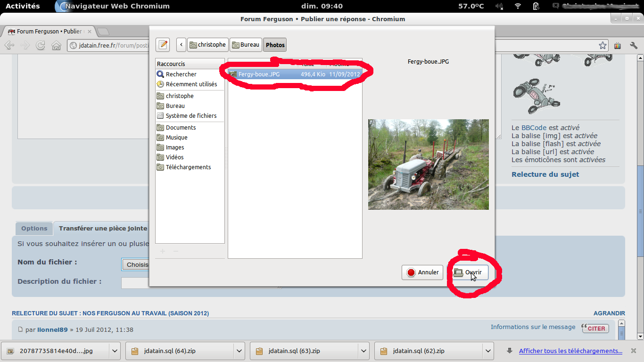
Task: Open Téléchargements in the shortcuts sidebar
Action: [x=188, y=167]
